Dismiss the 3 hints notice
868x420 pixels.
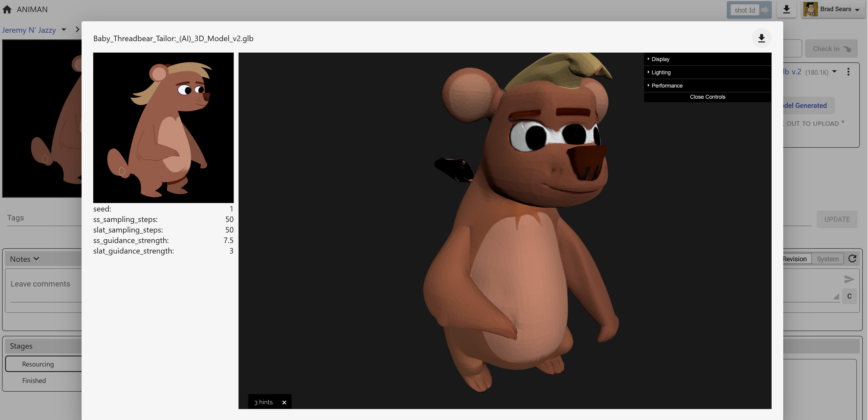tap(284, 402)
